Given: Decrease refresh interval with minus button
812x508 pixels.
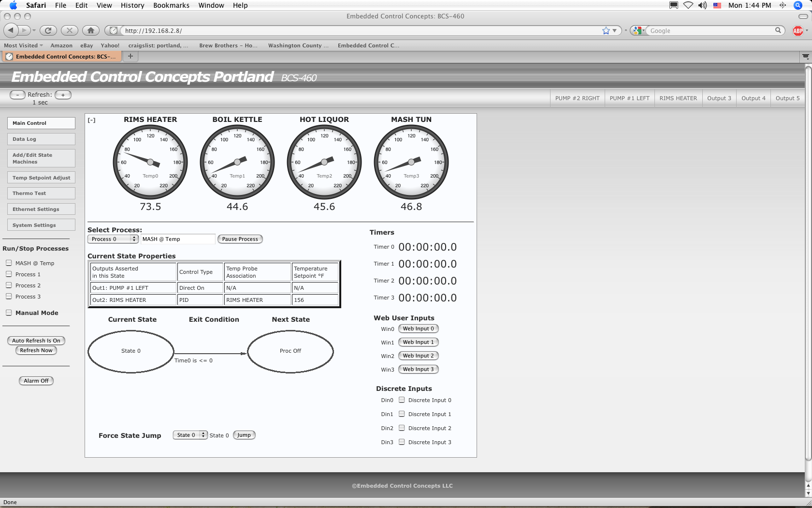Looking at the screenshot, I should pyautogui.click(x=17, y=95).
